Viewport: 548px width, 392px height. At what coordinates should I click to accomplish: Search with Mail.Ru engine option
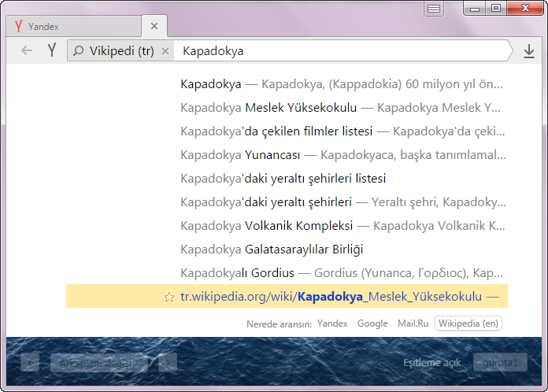tap(413, 324)
